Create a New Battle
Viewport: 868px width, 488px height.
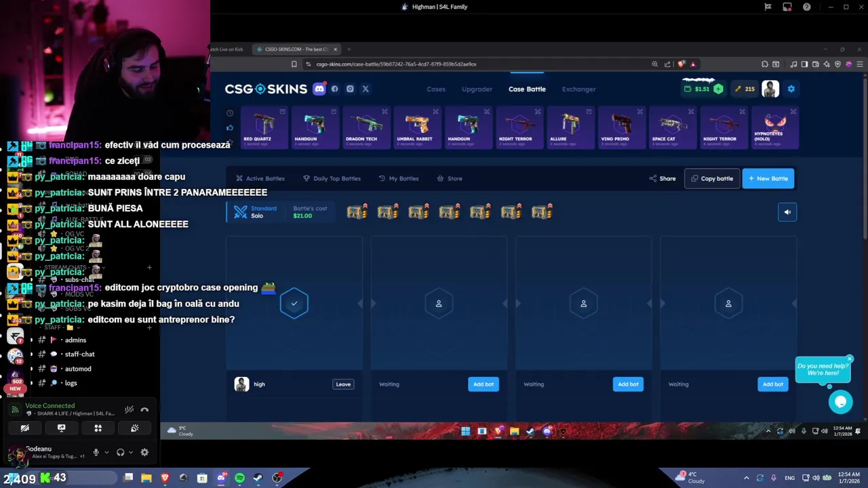tap(768, 178)
